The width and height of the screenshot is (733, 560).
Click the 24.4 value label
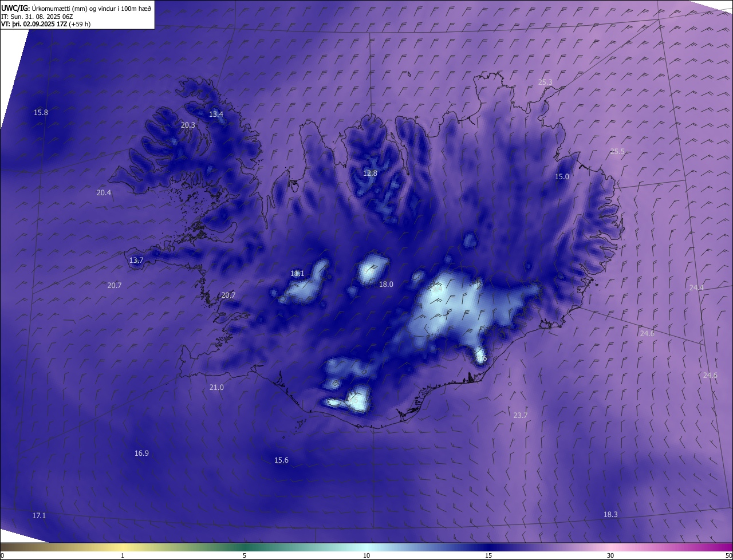(696, 288)
